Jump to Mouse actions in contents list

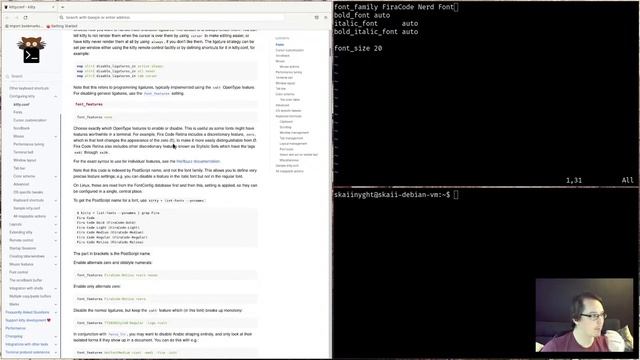[x=289, y=67]
